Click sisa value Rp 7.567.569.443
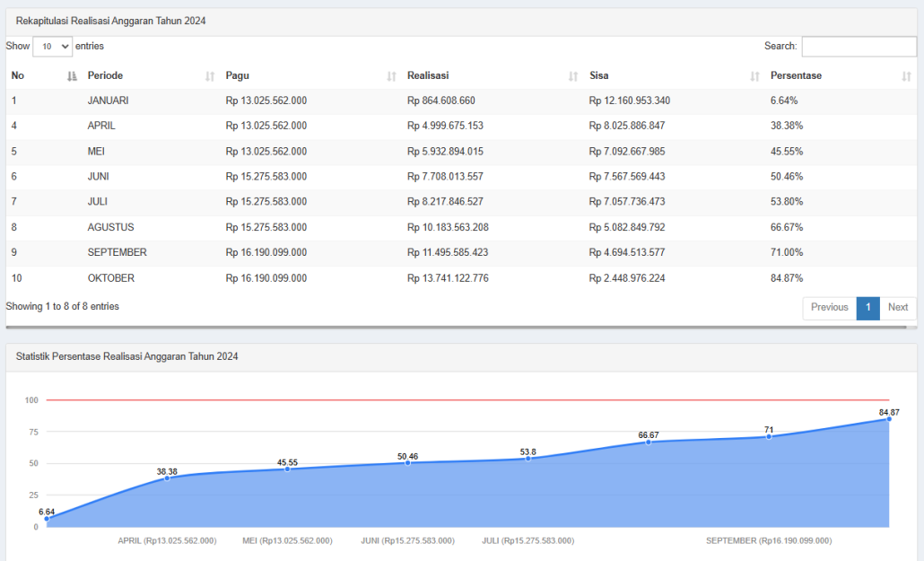The width and height of the screenshot is (924, 561). pyautogui.click(x=627, y=177)
